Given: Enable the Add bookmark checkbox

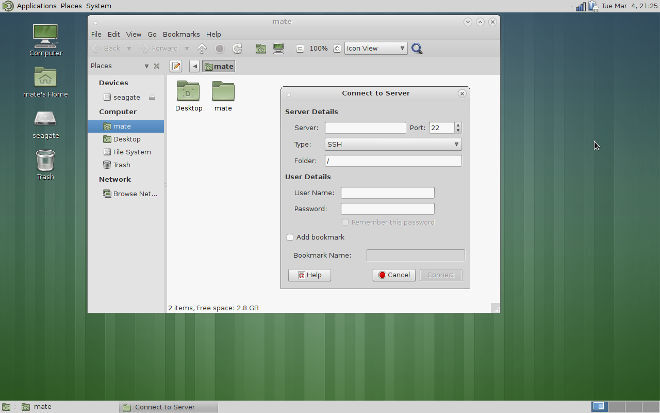Looking at the screenshot, I should click(x=290, y=237).
